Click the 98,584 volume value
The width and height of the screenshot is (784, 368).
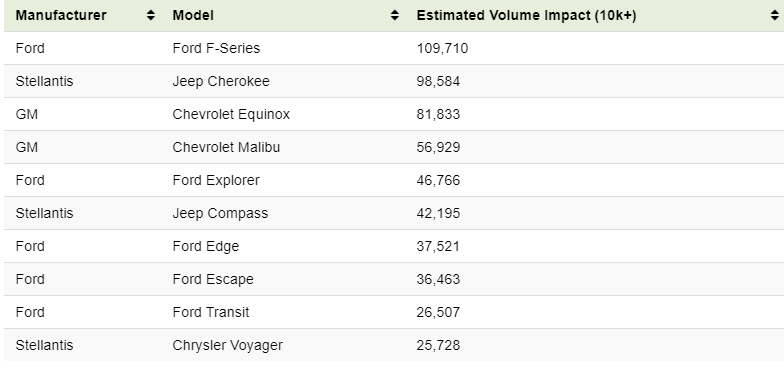click(x=438, y=82)
